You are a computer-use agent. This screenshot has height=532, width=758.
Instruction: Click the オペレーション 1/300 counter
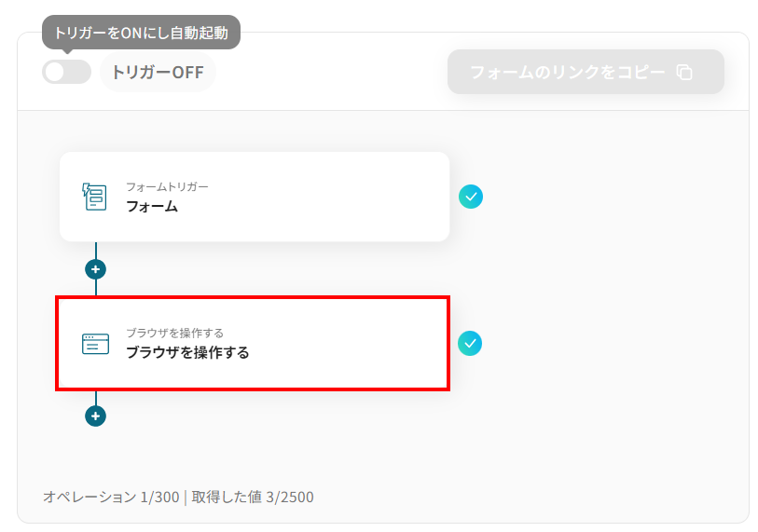(111, 497)
